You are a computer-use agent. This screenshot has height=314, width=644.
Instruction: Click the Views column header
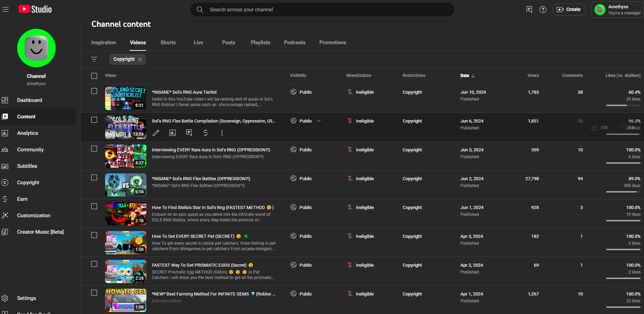(x=533, y=75)
